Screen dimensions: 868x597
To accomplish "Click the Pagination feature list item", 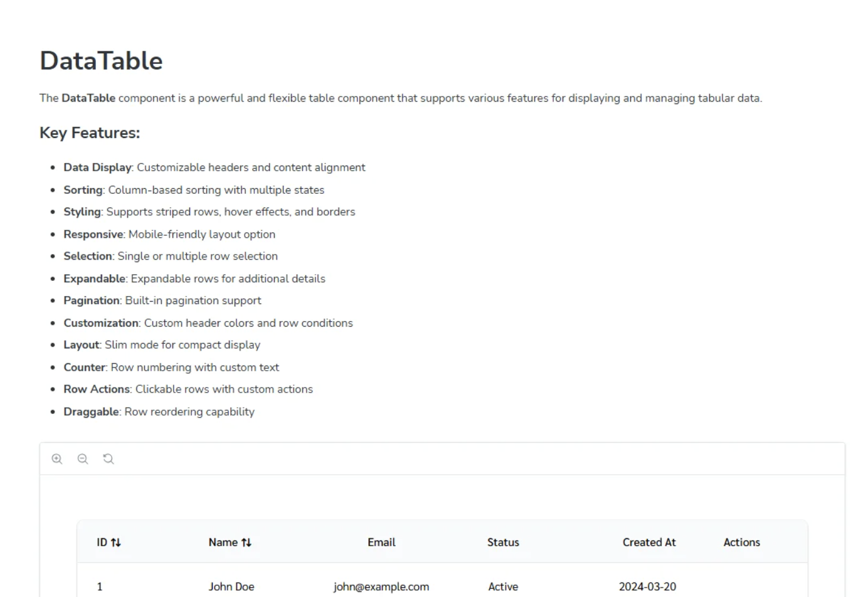I will [x=162, y=300].
